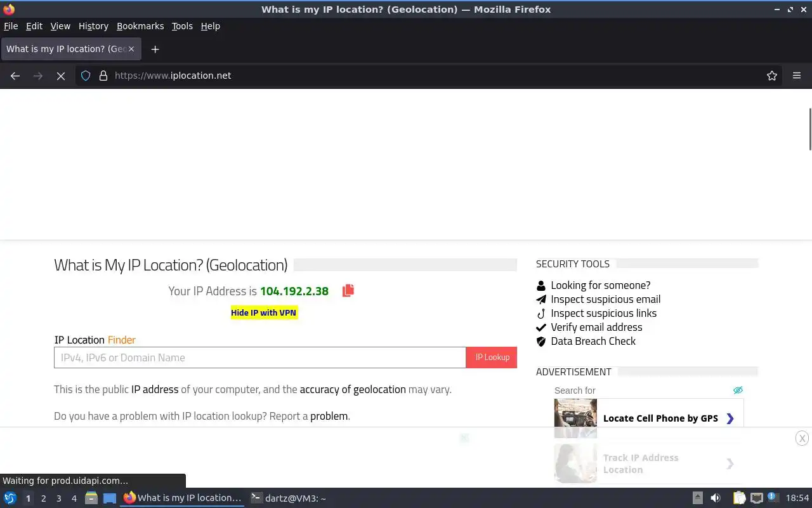812x508 pixels.
Task: Open the Tools menu
Action: (x=182, y=26)
